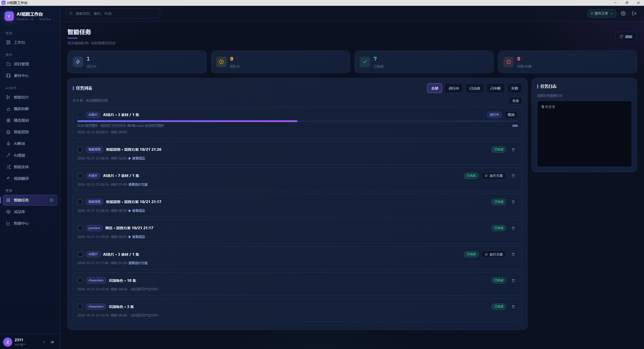Filter tasks by 已中断 tab
Viewport: 644px width, 349px height.
pyautogui.click(x=495, y=88)
